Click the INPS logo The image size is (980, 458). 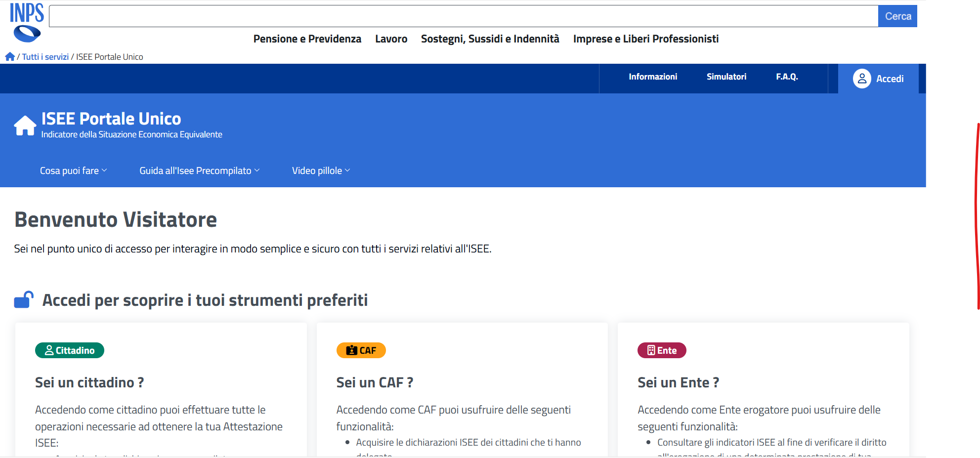27,22
